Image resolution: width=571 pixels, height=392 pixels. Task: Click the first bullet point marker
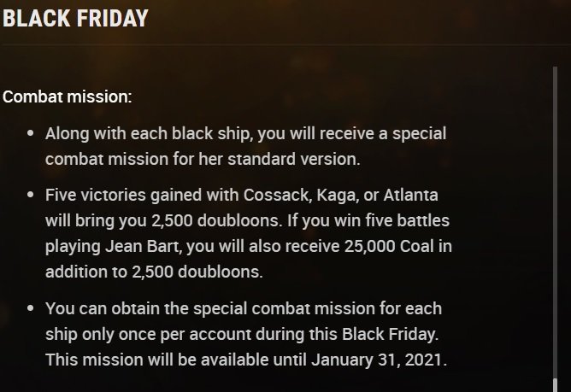(x=32, y=135)
